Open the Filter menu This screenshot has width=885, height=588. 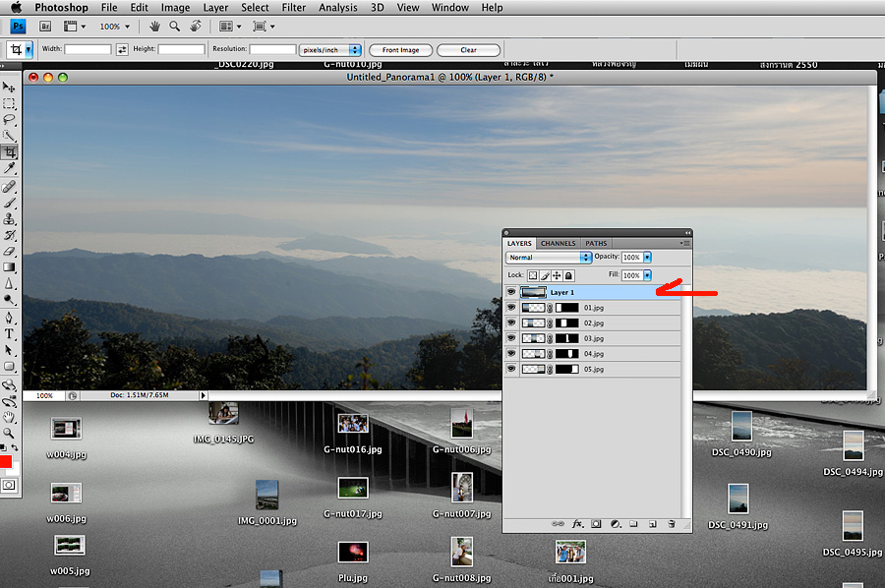point(293,8)
